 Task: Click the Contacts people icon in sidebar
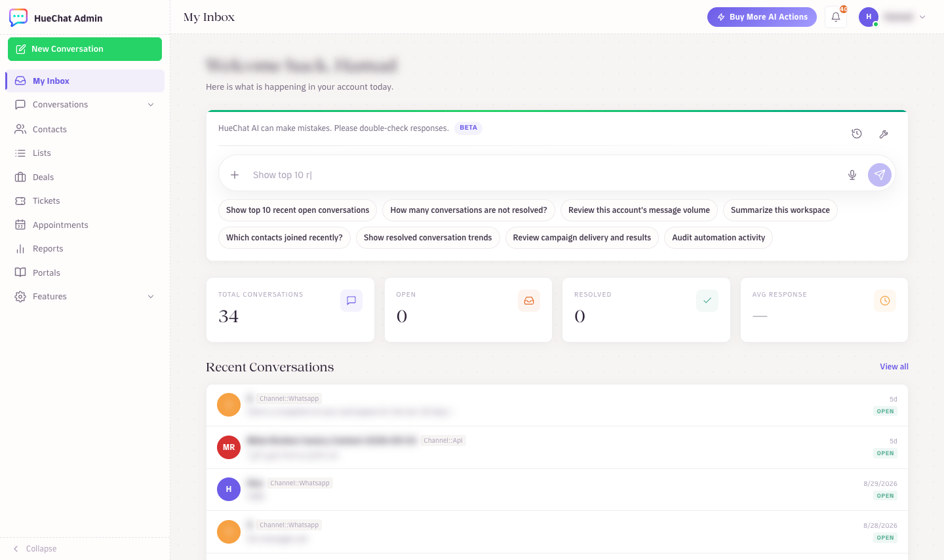click(20, 129)
